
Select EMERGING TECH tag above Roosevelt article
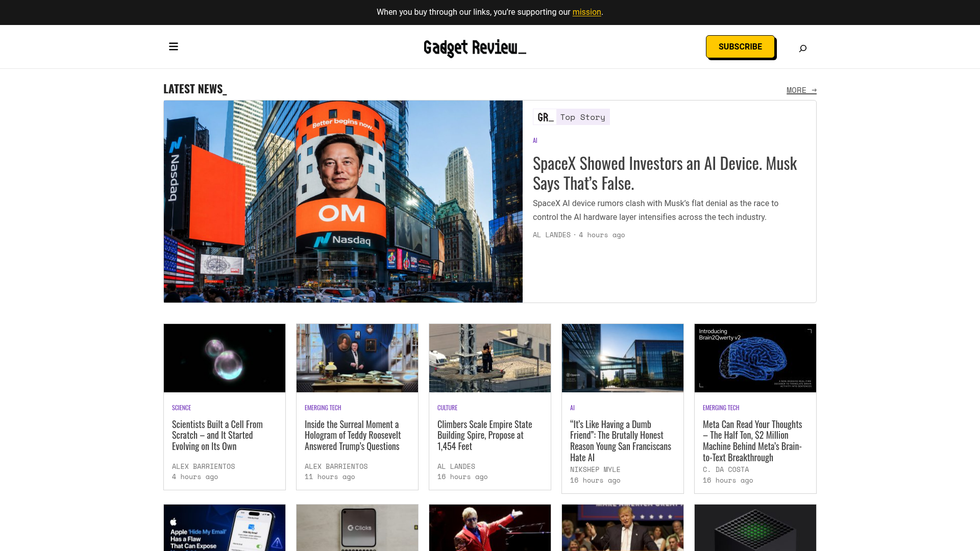(323, 408)
